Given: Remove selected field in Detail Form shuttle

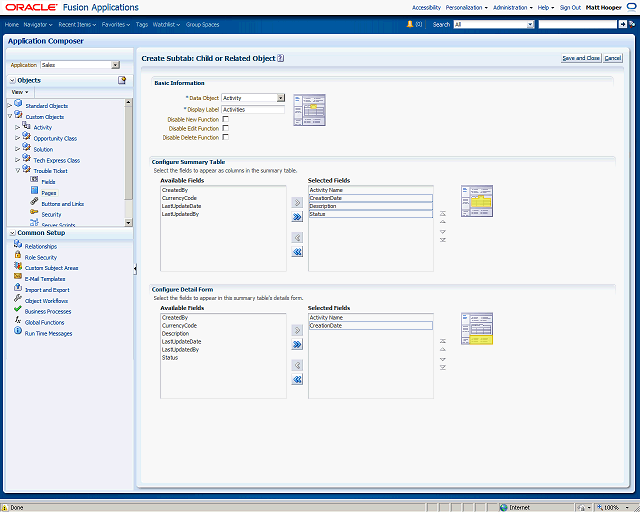Looking at the screenshot, I should click(297, 365).
